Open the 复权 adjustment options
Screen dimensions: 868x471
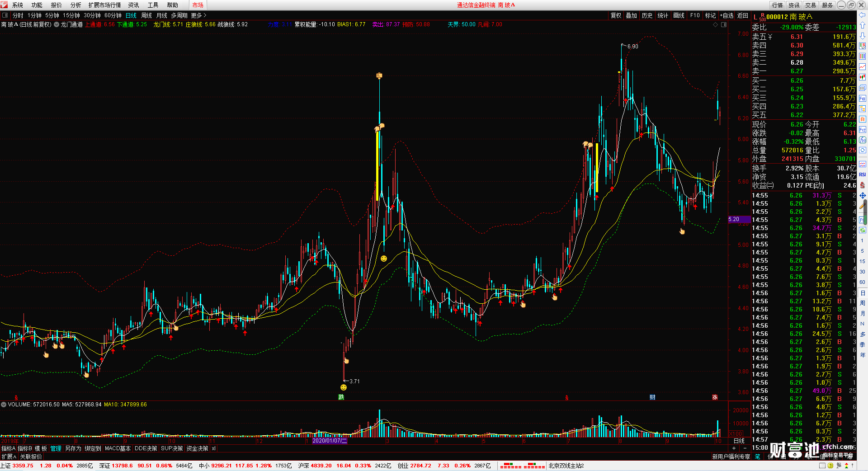[x=616, y=15]
